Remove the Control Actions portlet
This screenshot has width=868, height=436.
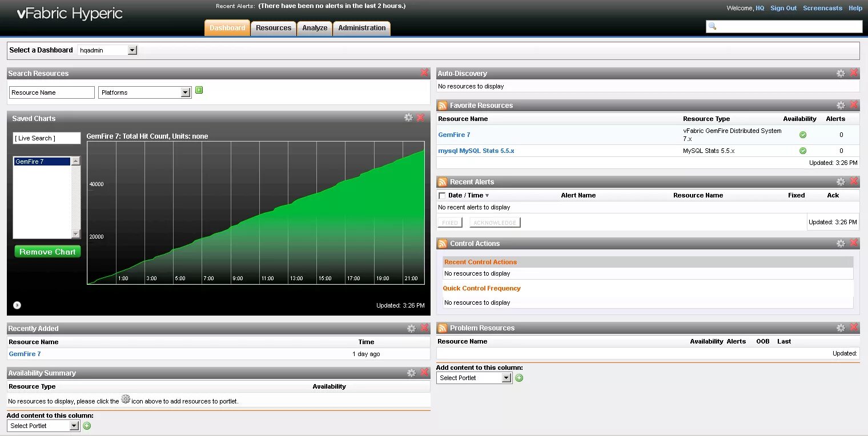854,243
